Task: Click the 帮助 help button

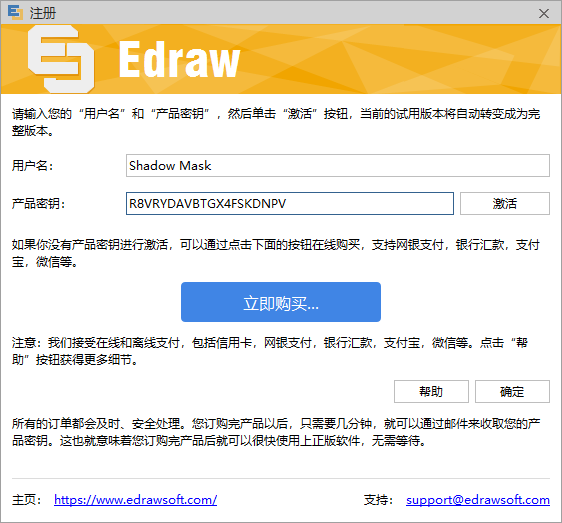Action: tap(431, 391)
